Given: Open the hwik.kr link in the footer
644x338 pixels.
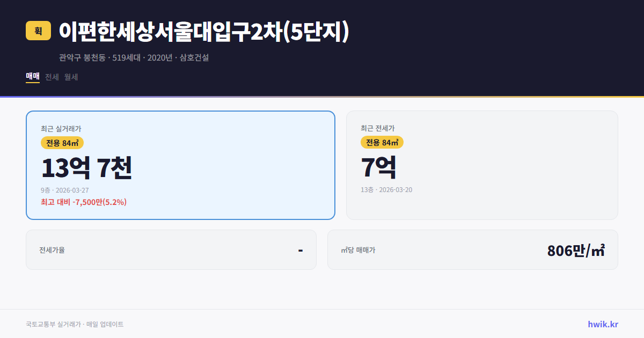Looking at the screenshot, I should 603,324.
